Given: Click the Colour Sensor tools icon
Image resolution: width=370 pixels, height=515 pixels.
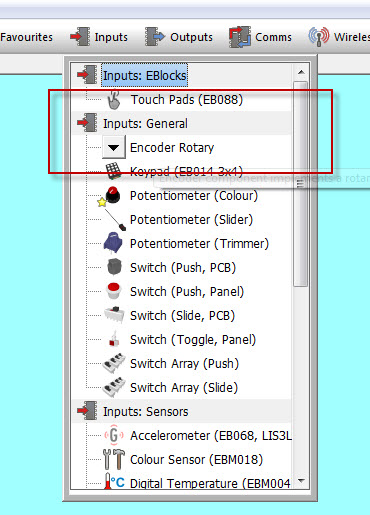Looking at the screenshot, I should (114, 459).
